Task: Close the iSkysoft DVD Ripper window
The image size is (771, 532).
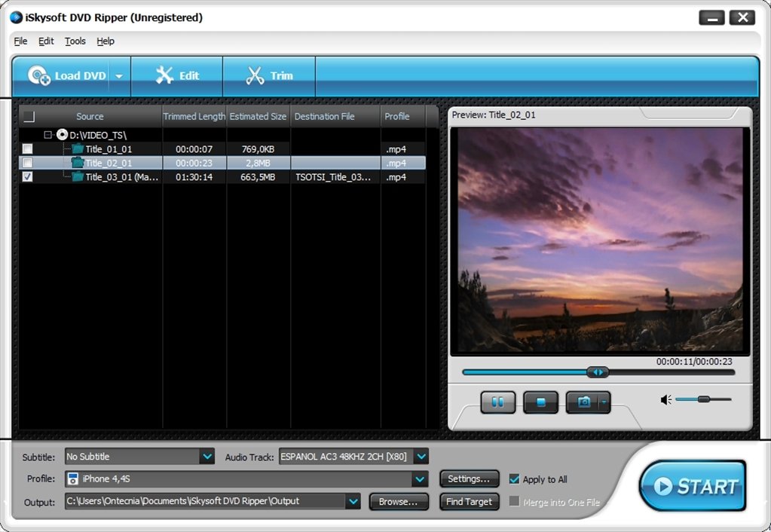Action: click(742, 17)
